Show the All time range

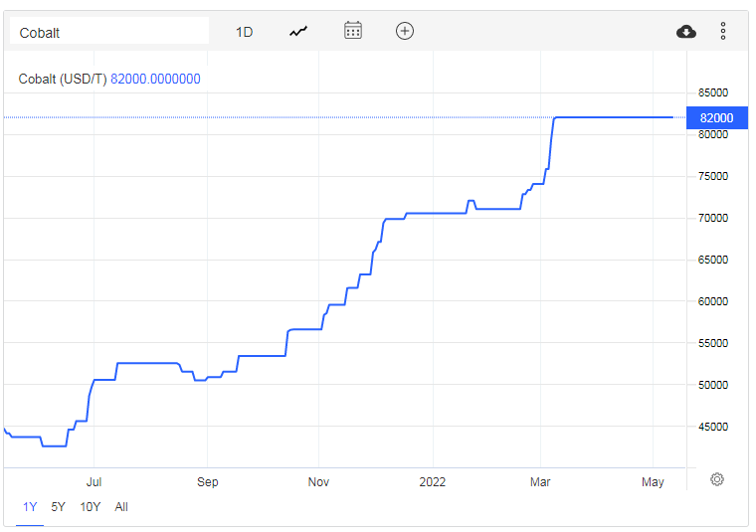click(121, 507)
